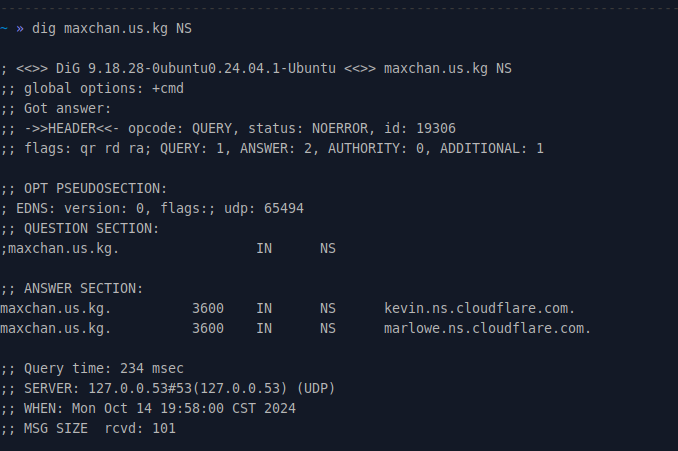The height and width of the screenshot is (451, 678).
Task: Click TTL value 3600 in kevin row
Action: point(208,308)
